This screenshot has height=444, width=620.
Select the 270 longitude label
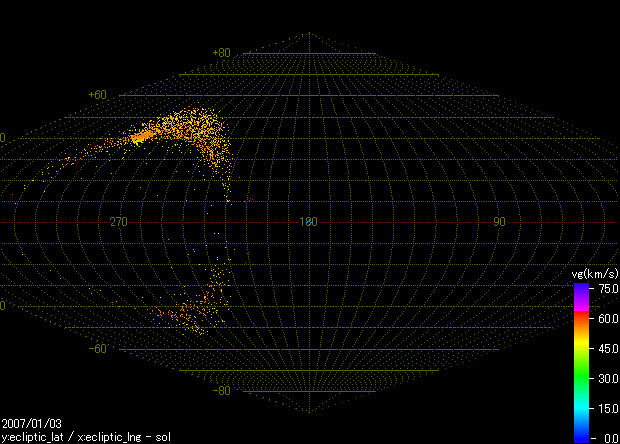coord(117,221)
